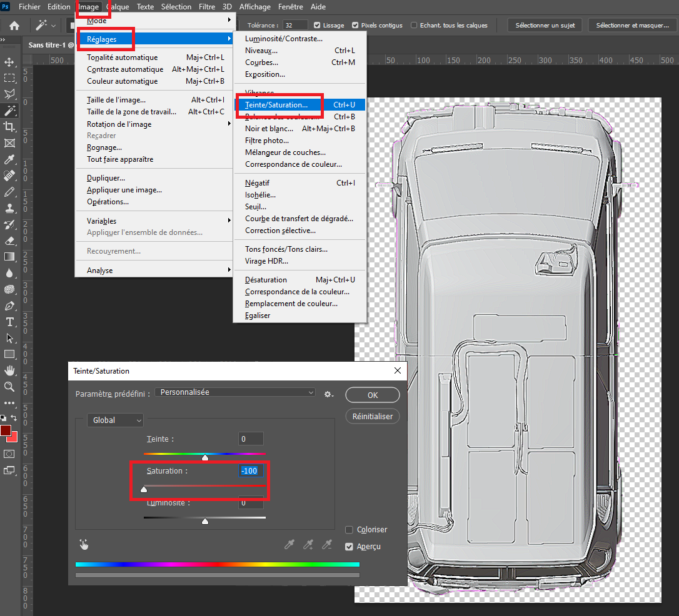Select the Eraser tool

[x=9, y=241]
